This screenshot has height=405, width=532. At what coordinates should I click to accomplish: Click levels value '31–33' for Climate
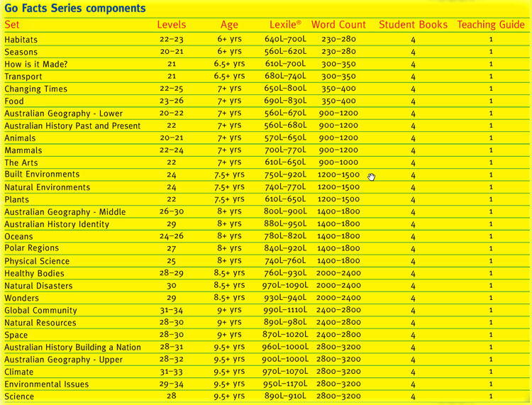point(172,372)
